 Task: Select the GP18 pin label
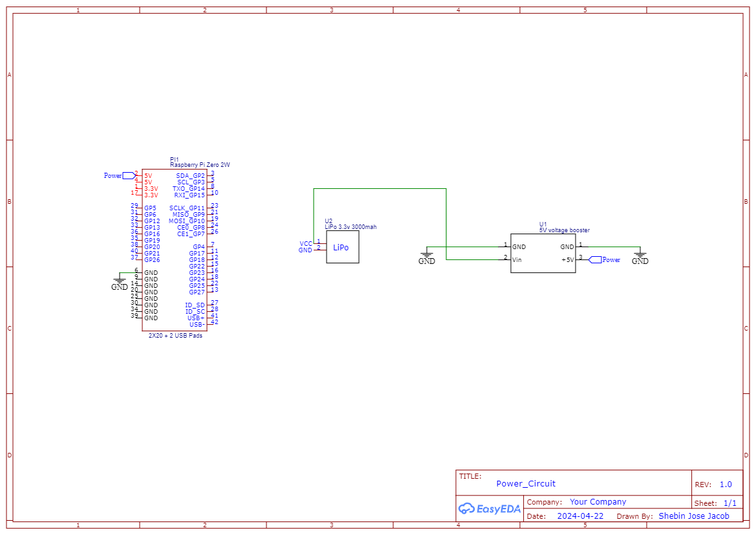click(x=197, y=259)
